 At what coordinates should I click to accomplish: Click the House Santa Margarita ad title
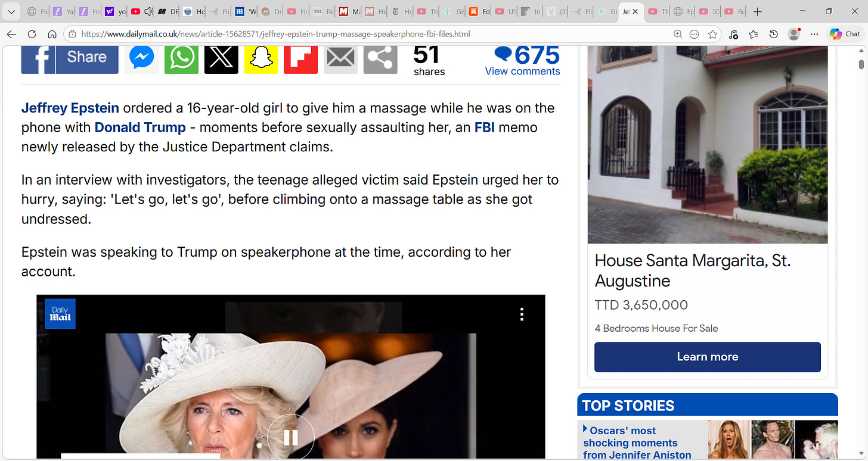[x=693, y=270]
